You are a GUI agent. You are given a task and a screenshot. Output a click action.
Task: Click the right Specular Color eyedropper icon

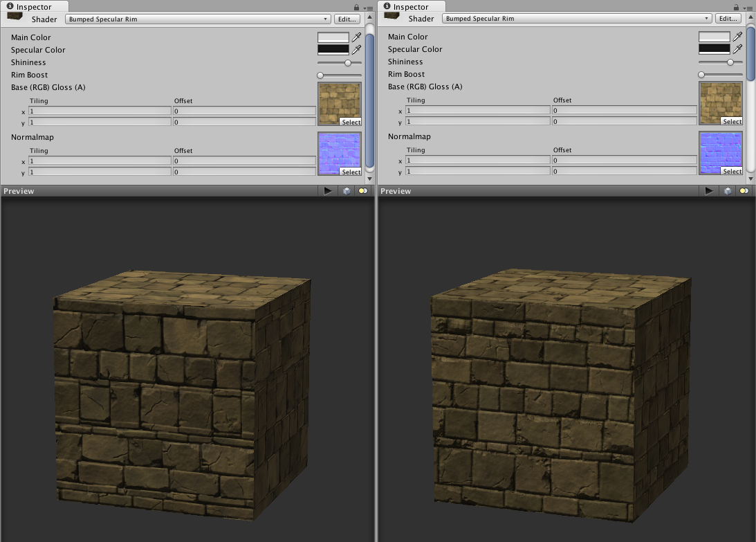(x=738, y=48)
